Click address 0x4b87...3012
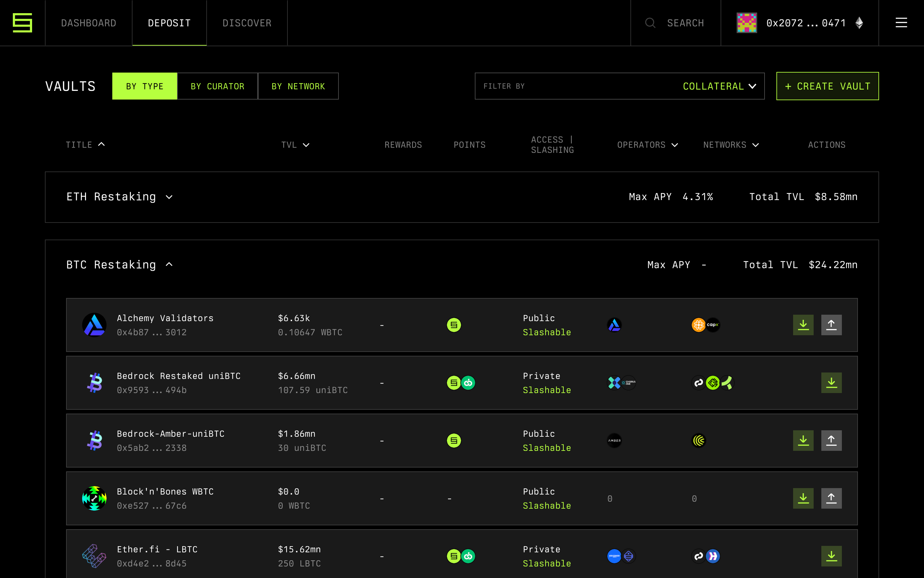The height and width of the screenshot is (578, 924). (151, 332)
